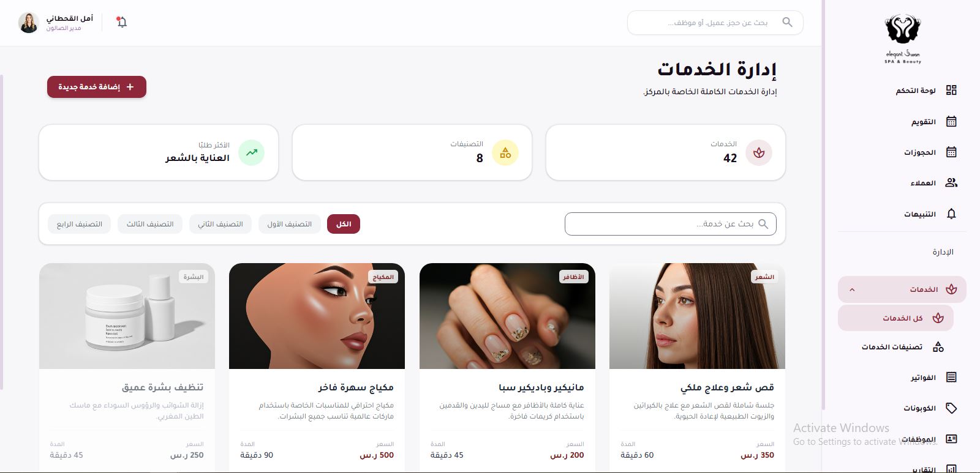Click the بحث عن خدمة search field

point(670,224)
